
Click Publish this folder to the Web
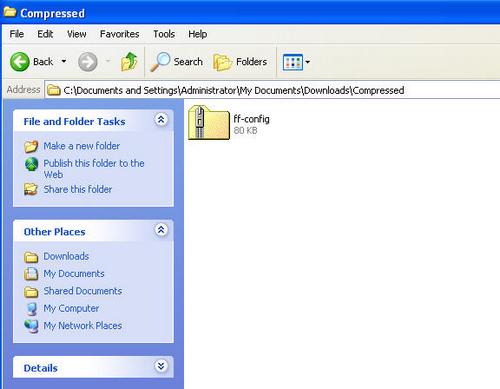[x=94, y=169]
